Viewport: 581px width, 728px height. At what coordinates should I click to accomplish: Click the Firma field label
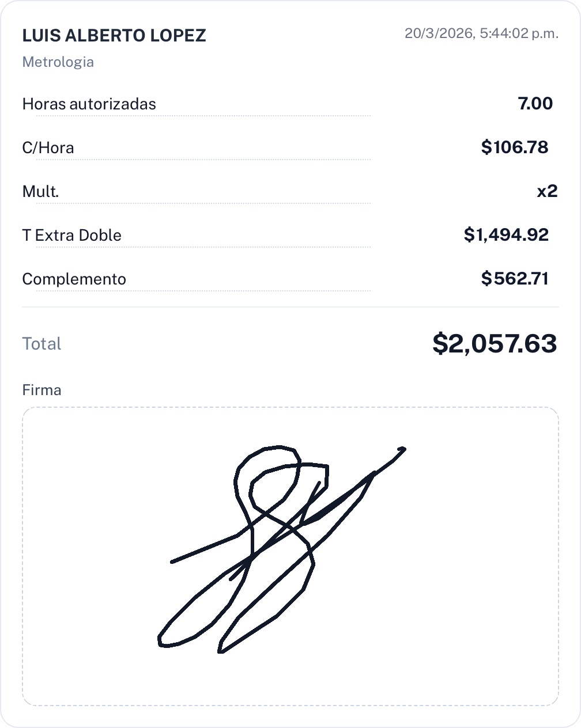41,390
